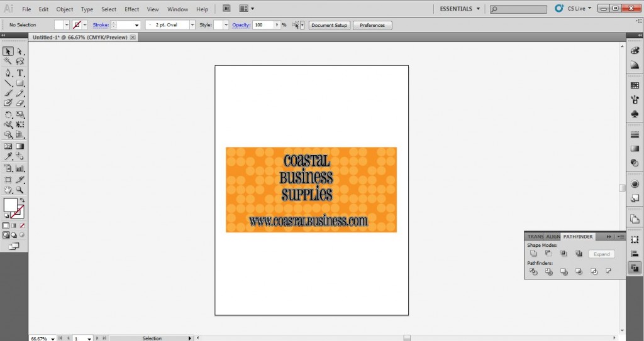644x341 pixels.
Task: Select the Paintbrush tool
Action: [8, 93]
